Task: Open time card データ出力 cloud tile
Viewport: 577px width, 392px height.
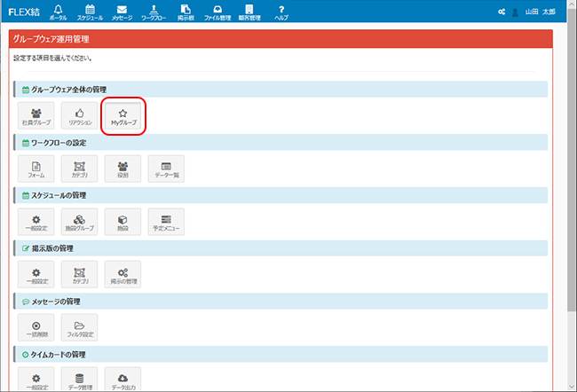Action: tap(123, 379)
